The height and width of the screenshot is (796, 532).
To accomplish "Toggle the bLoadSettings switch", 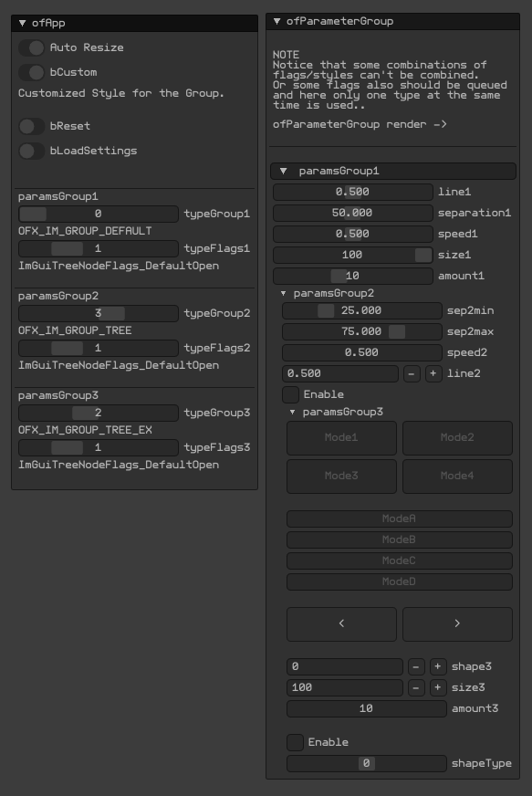I will [31, 152].
